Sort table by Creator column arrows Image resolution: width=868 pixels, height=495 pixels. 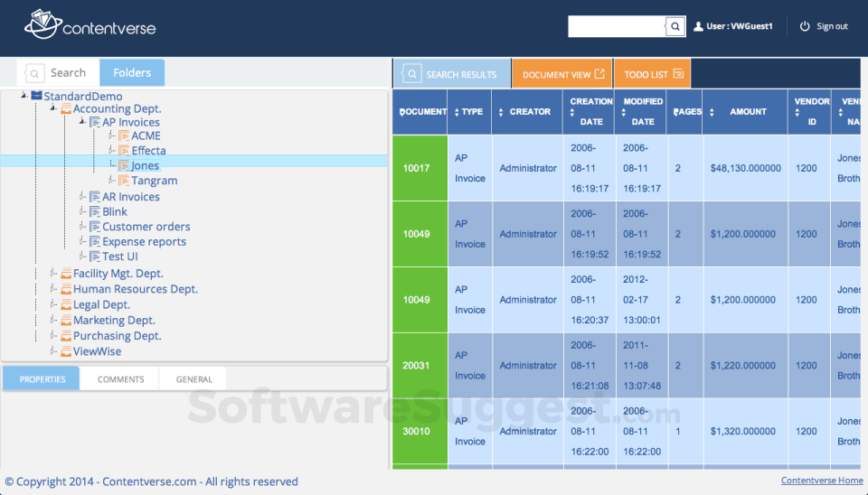tap(500, 112)
